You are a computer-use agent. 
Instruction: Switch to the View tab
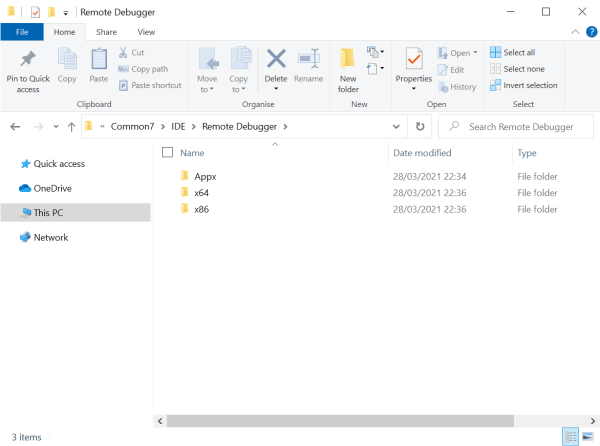tap(146, 32)
